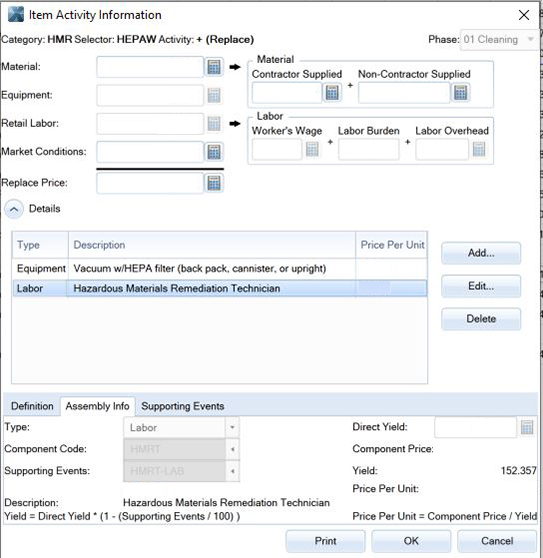The height and width of the screenshot is (558, 543).
Task: Click the Add... button
Action: point(481,253)
